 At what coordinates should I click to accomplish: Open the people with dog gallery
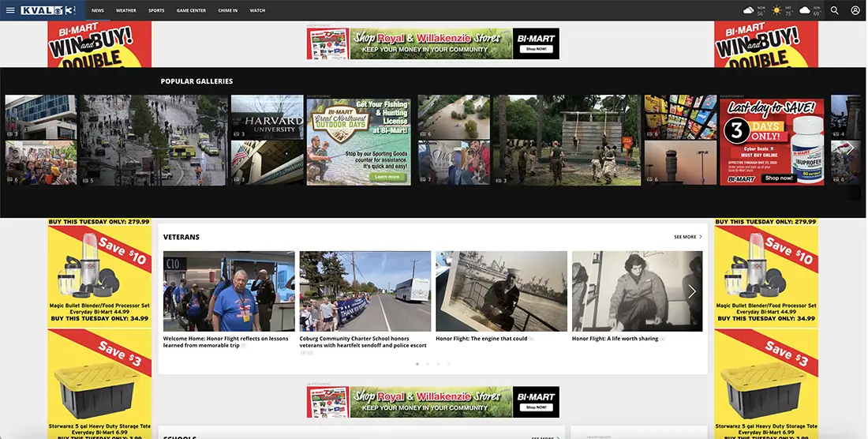click(x=454, y=163)
